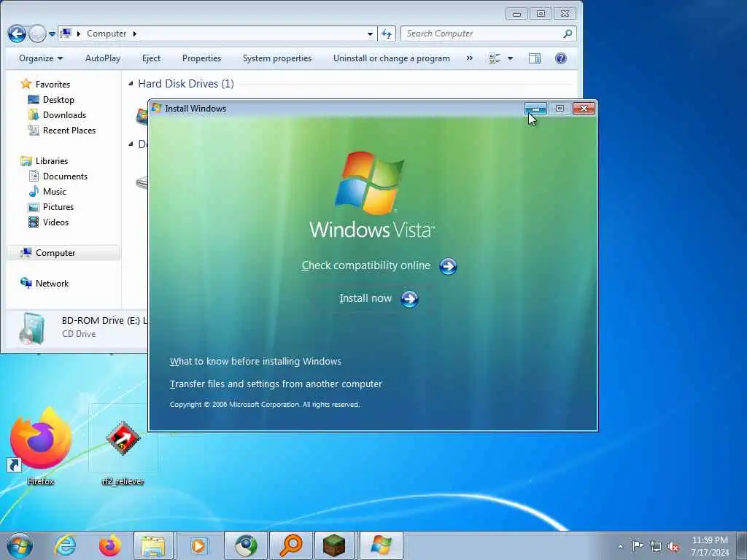Show hidden system tray icons
The width and height of the screenshot is (747, 560).
(x=620, y=546)
